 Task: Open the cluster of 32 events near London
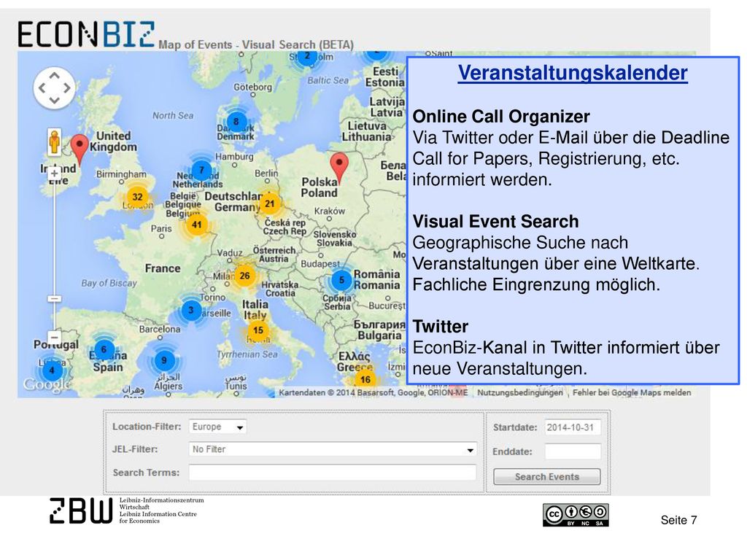click(137, 197)
